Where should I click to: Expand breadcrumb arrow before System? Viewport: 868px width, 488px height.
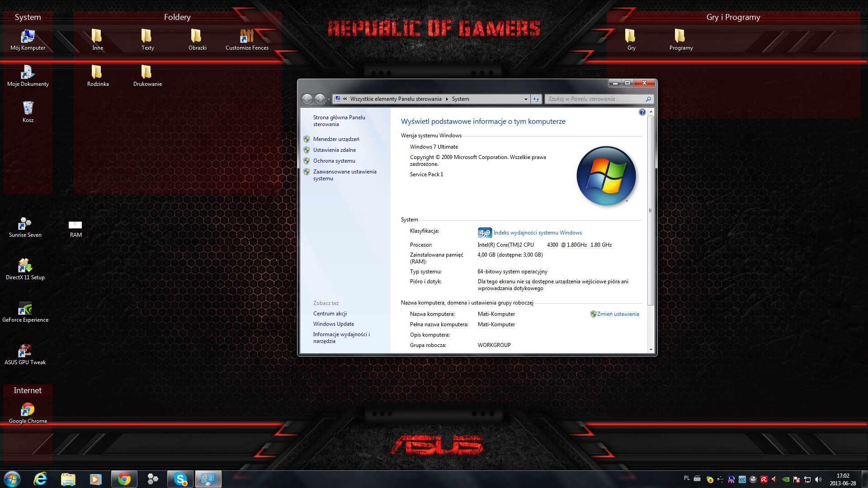pos(447,99)
